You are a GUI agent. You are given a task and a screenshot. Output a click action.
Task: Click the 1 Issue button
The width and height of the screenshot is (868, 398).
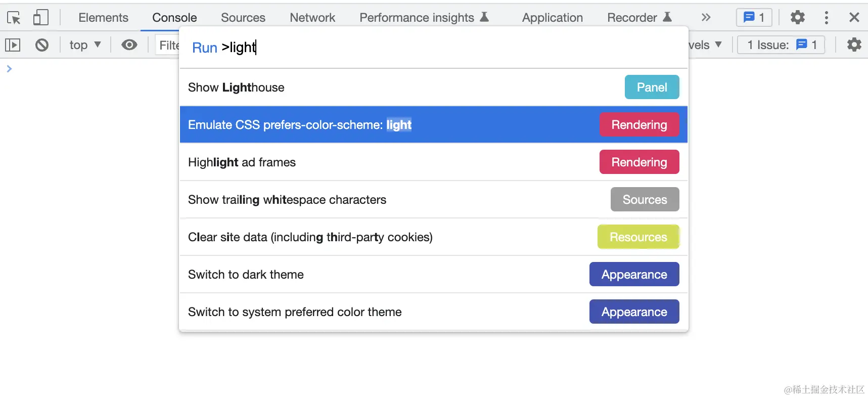coord(781,45)
